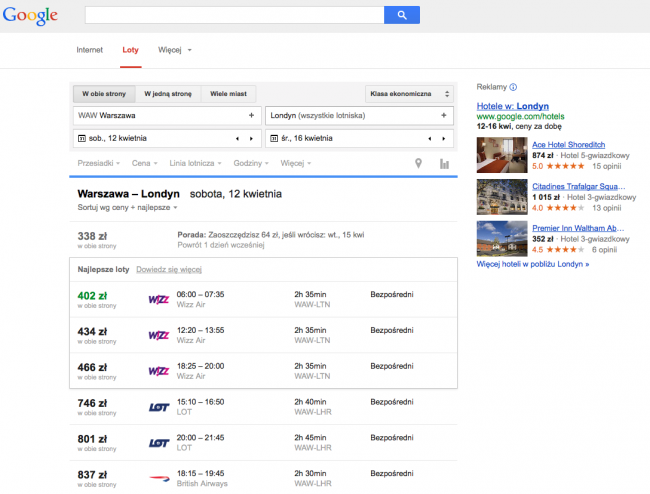The height and width of the screenshot is (494, 650).
Task: Click the Dowiedz się więcej link
Action: 169,269
